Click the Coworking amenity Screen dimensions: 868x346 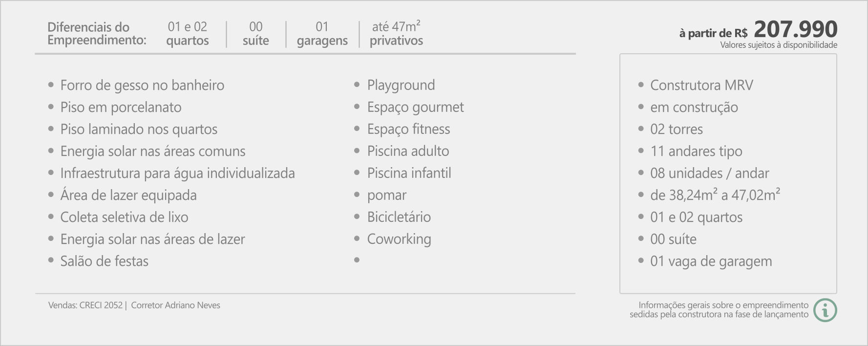coord(399,239)
